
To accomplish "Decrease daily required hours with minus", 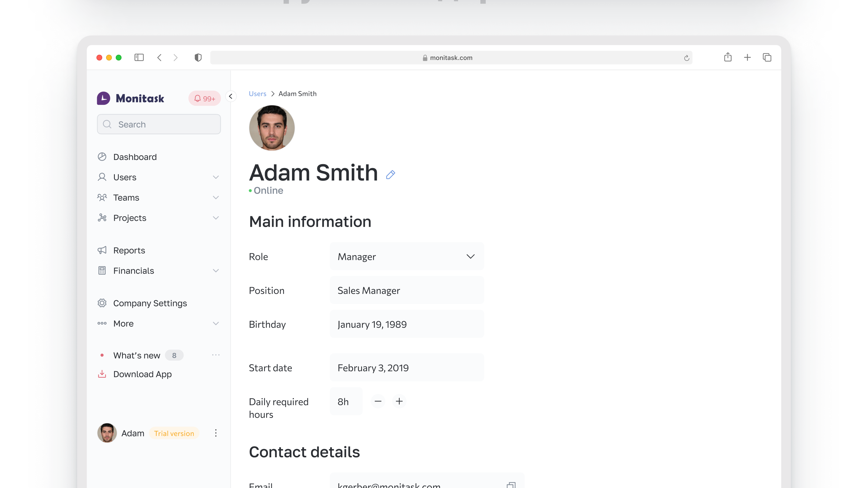I will point(378,401).
